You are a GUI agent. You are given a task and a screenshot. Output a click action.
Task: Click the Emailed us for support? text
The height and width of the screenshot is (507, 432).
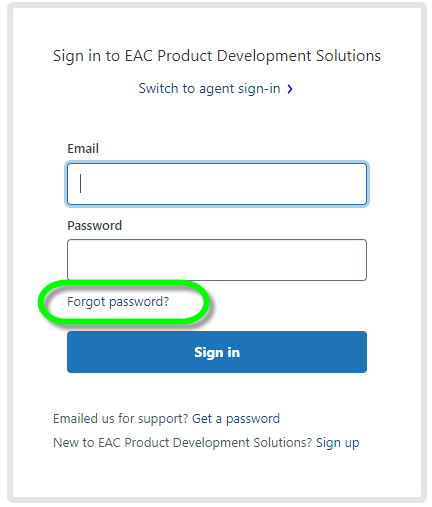coord(121,419)
